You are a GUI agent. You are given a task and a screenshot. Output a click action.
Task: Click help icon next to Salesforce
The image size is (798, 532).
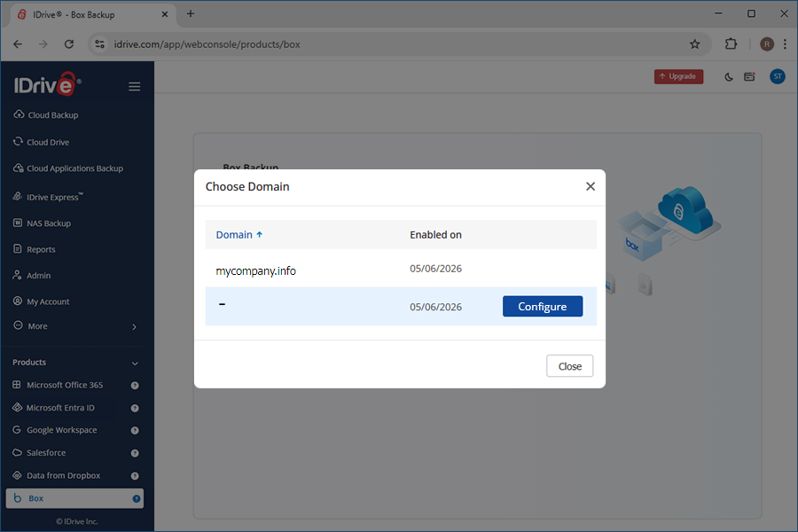(x=135, y=453)
